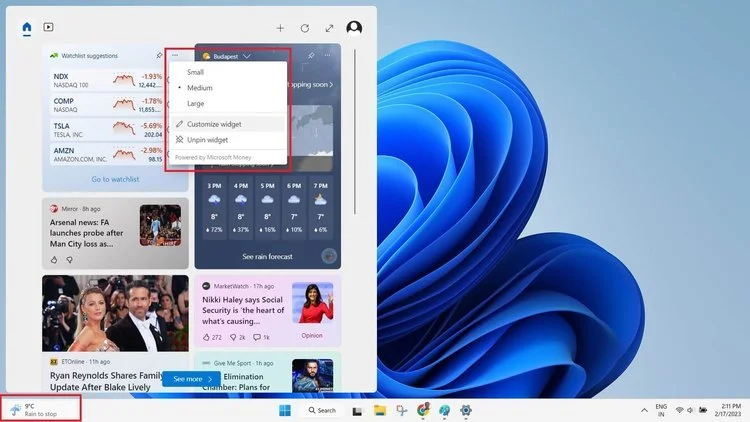Click the See more button
This screenshot has width=750, height=422.
191,379
